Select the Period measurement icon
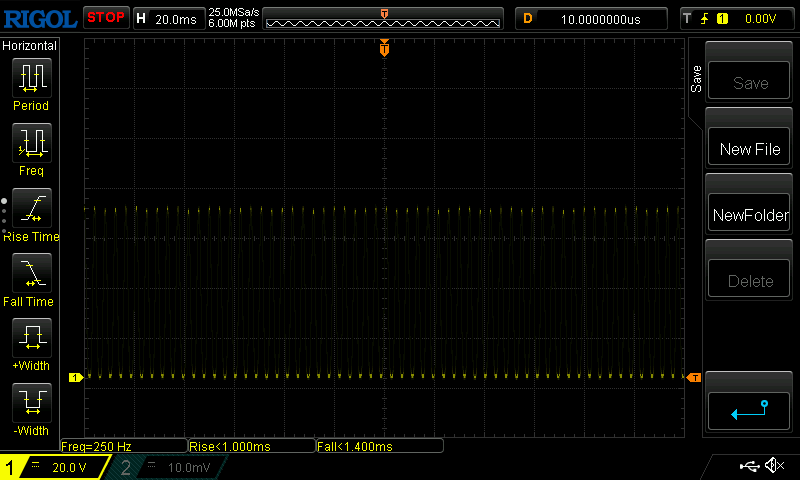Image resolution: width=800 pixels, height=480 pixels. 32,78
